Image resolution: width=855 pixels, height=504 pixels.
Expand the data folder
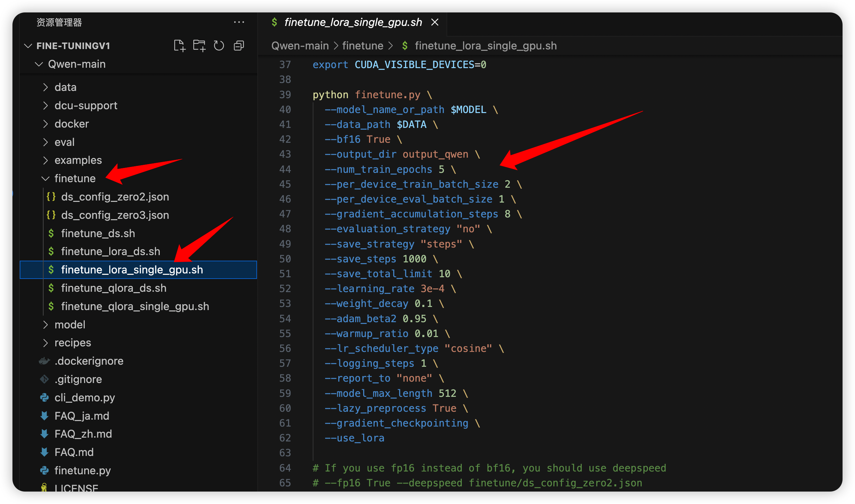[x=65, y=87]
